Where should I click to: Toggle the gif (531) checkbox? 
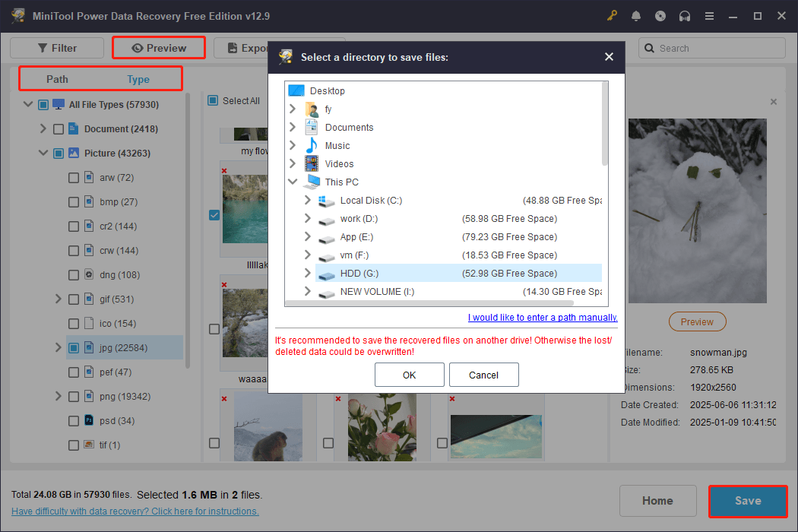click(x=74, y=299)
